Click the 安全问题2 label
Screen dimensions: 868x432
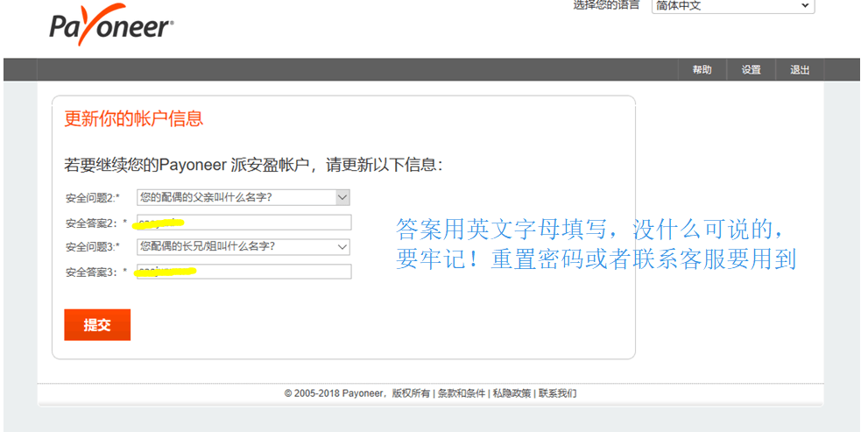coord(93,198)
